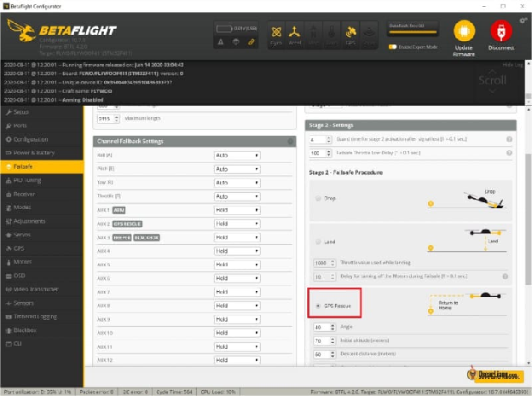Click the Betaflight bee logo
Image resolution: width=532 pixels, height=396 pixels.
(21, 30)
